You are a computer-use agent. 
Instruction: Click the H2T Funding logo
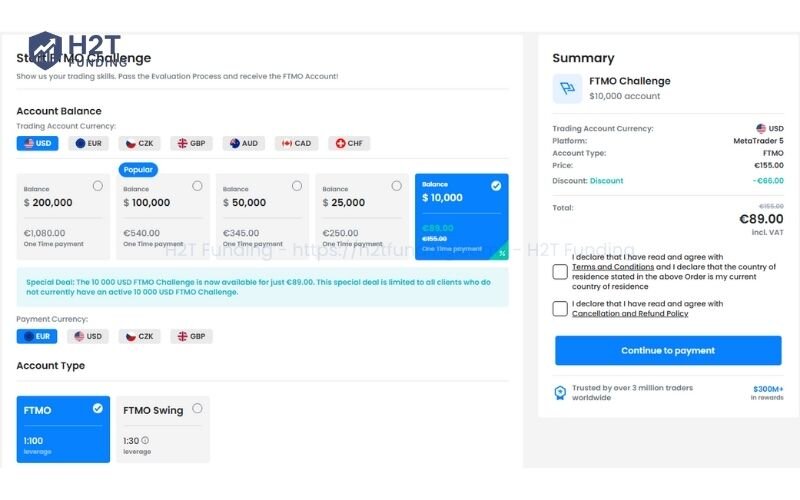tap(75, 50)
